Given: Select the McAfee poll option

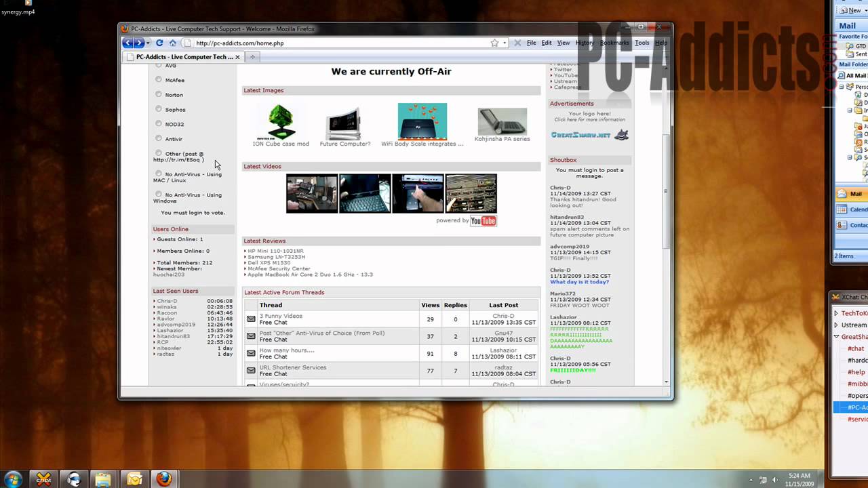Looking at the screenshot, I should 159,79.
